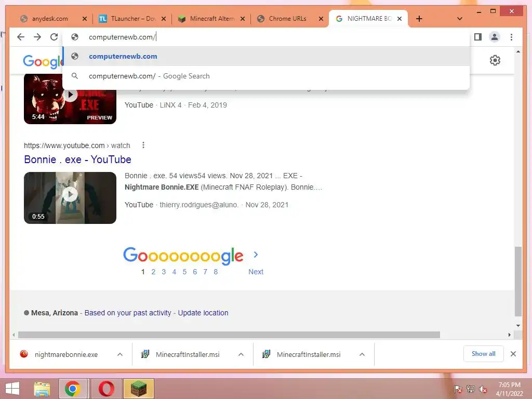Select the NIGHTMARE BO tab
The image size is (532, 399).
click(x=369, y=19)
